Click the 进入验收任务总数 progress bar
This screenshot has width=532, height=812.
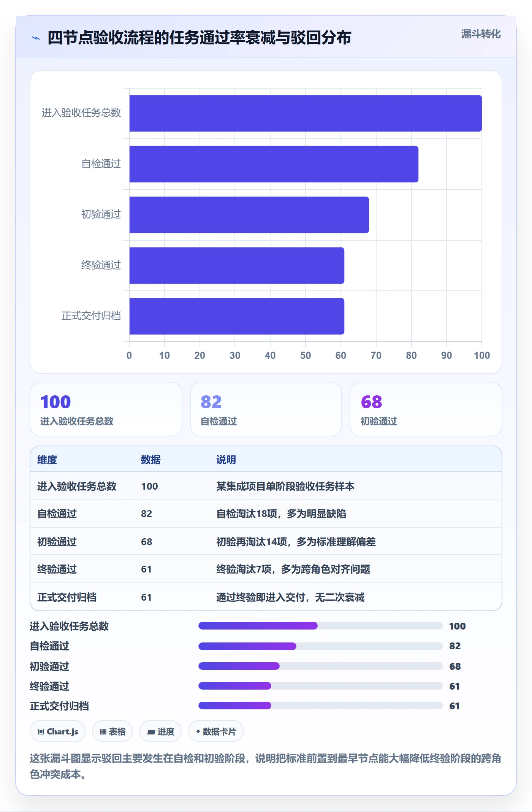coord(321,626)
